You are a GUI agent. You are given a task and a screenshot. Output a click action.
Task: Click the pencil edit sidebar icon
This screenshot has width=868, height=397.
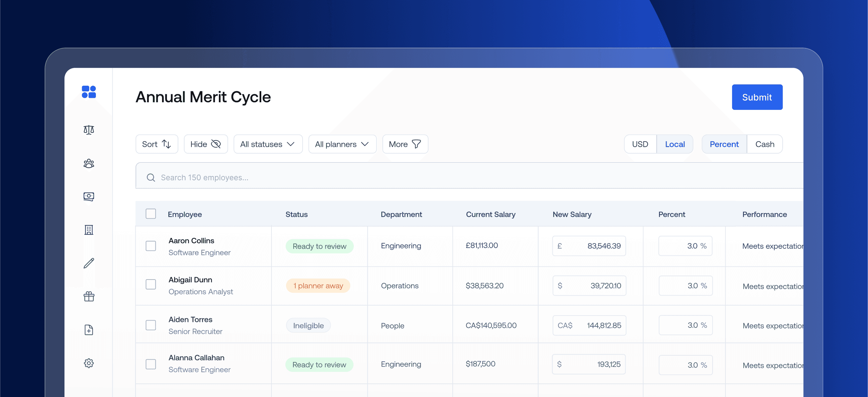89,263
